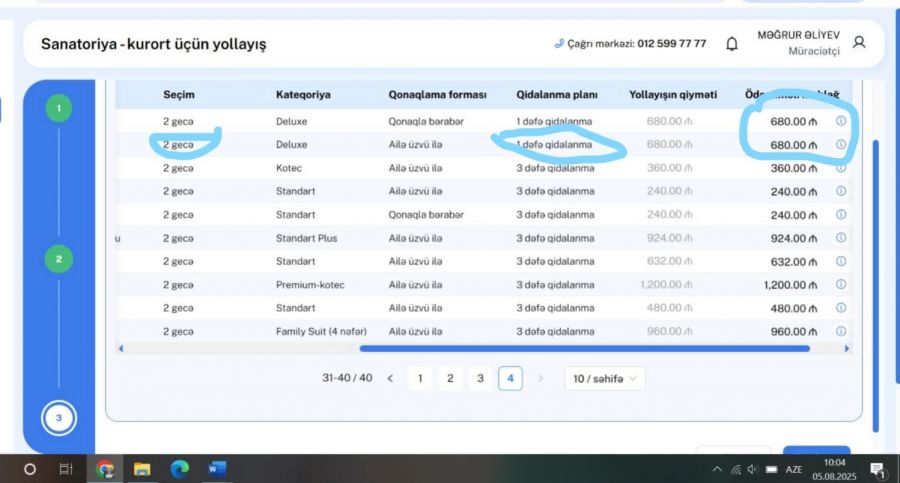Open Google Chrome from the taskbar
The width and height of the screenshot is (900, 483).
104,469
